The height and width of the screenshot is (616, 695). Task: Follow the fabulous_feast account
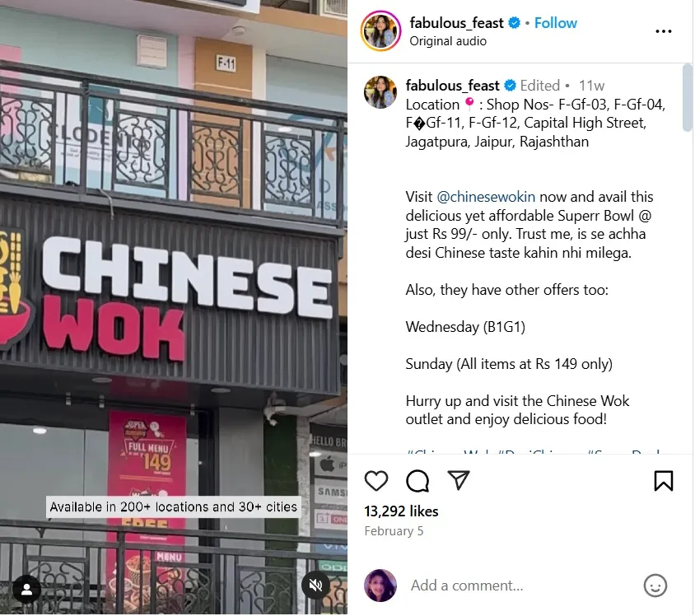coord(555,23)
